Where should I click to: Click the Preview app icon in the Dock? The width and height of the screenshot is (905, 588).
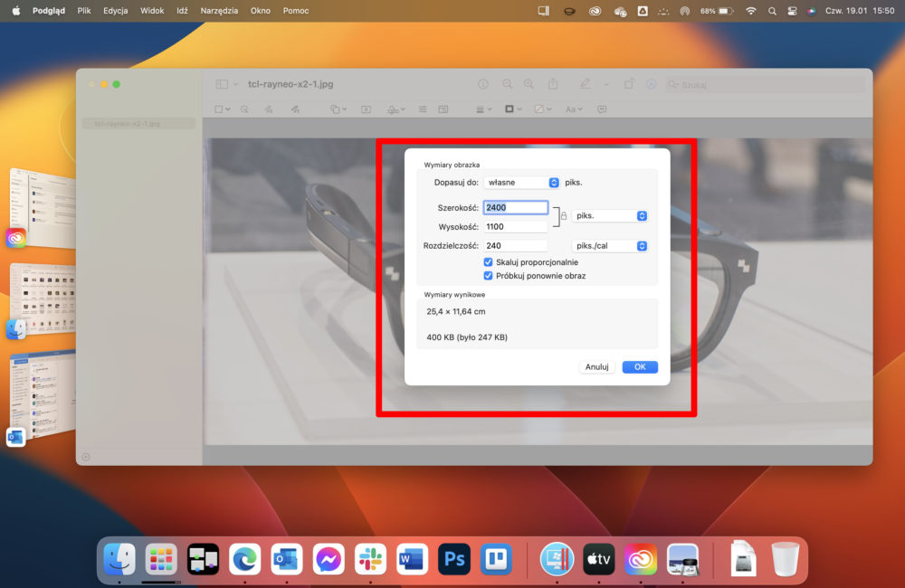(x=682, y=559)
